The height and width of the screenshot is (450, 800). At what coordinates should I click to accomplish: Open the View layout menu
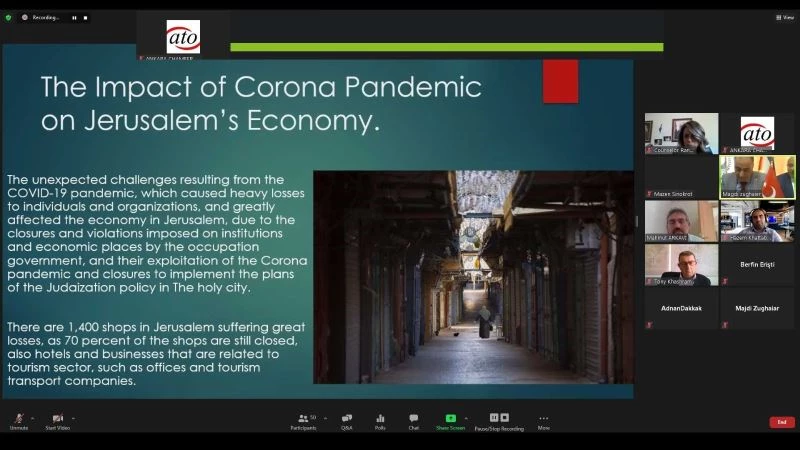click(x=784, y=17)
